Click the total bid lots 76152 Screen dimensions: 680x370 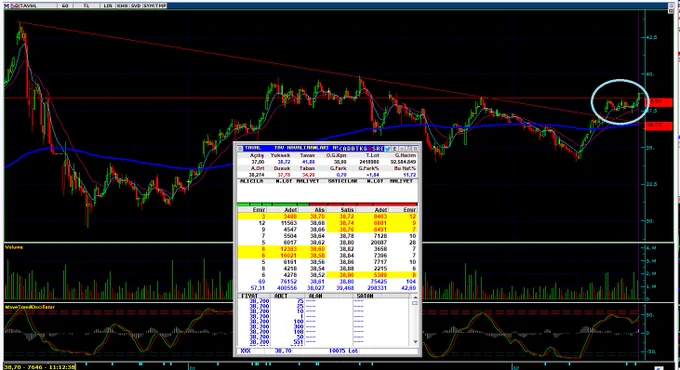click(x=289, y=282)
